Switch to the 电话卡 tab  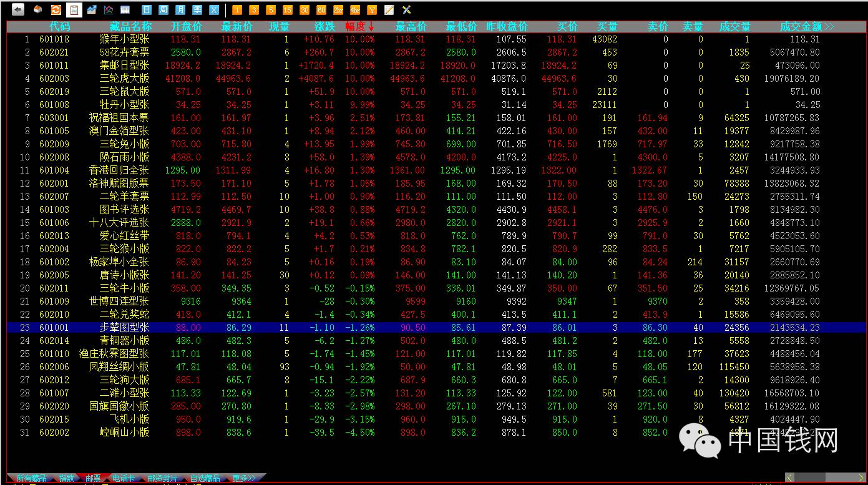pyautogui.click(x=122, y=478)
